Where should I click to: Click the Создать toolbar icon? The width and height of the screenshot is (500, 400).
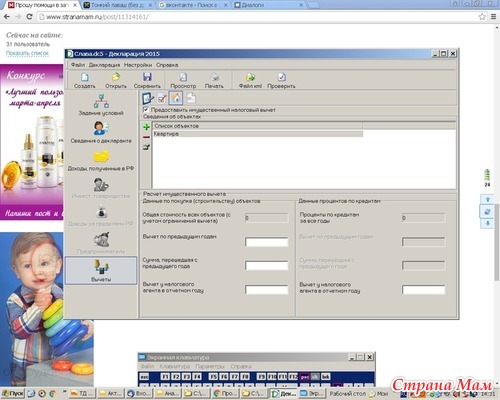85,81
